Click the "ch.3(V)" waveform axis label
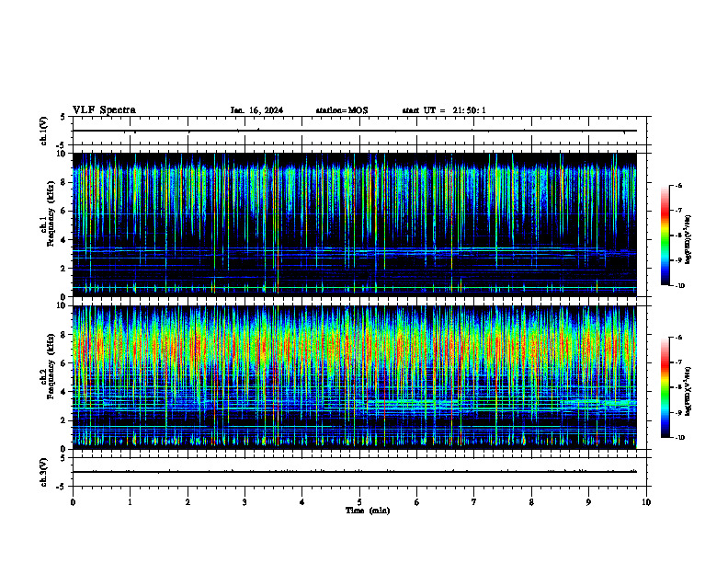The width and height of the screenshot is (728, 563). click(x=44, y=472)
